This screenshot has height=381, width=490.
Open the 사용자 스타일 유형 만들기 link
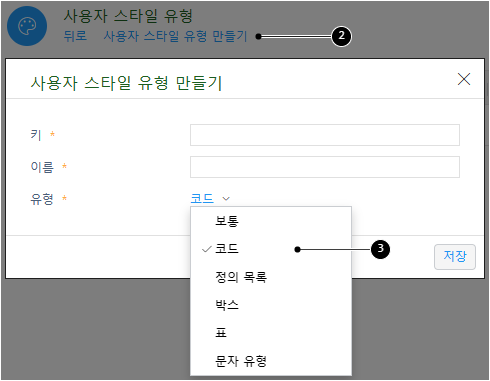pyautogui.click(x=175, y=36)
